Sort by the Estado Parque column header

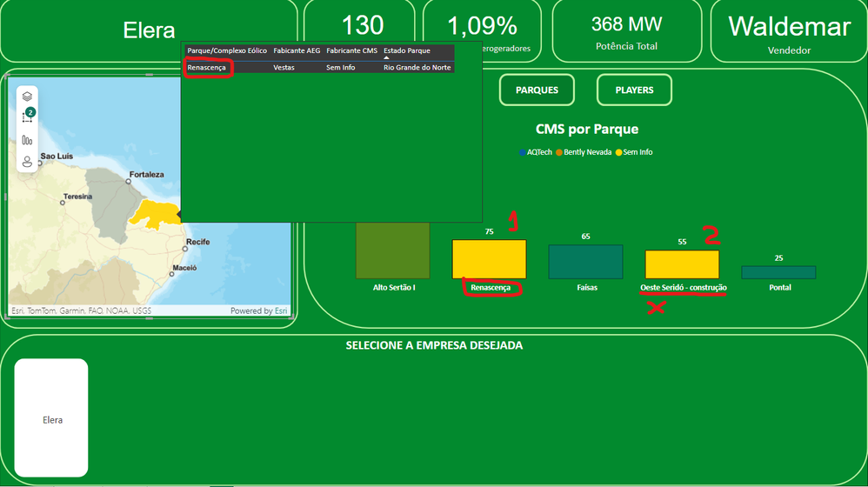tap(407, 50)
